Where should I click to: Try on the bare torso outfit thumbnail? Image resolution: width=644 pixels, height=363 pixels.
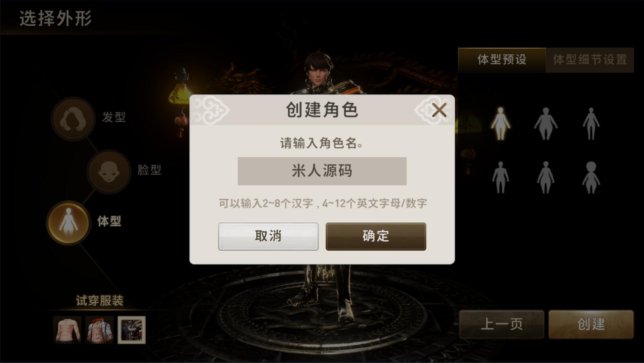click(x=67, y=330)
